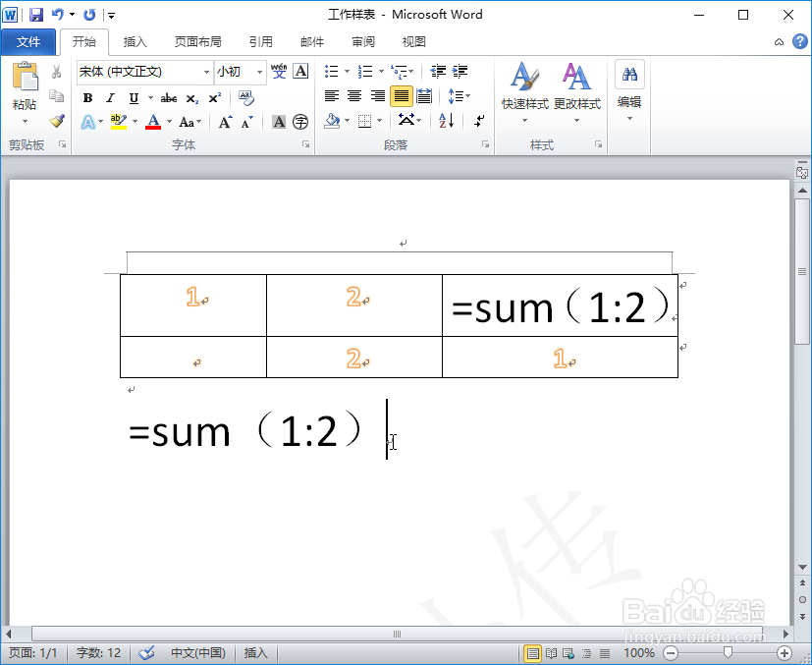Grow font size with the A-up icon

[225, 122]
